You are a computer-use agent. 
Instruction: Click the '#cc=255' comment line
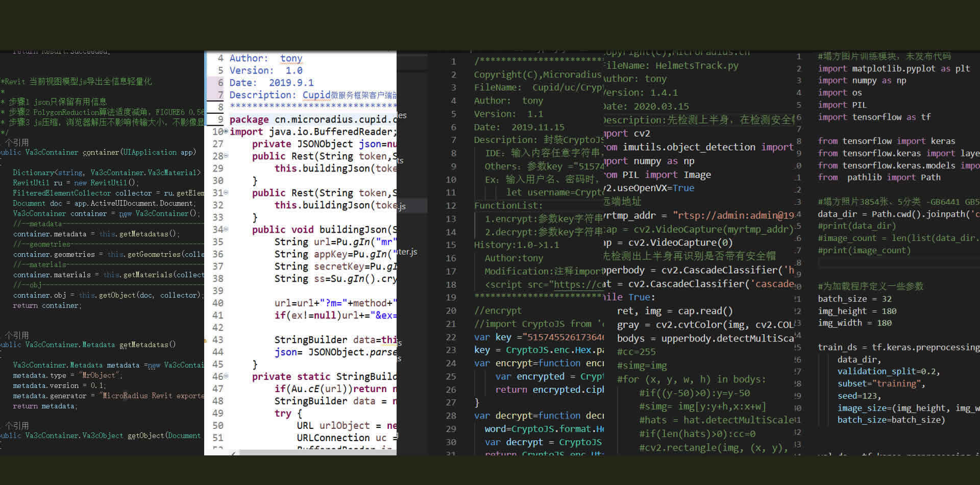(x=636, y=352)
